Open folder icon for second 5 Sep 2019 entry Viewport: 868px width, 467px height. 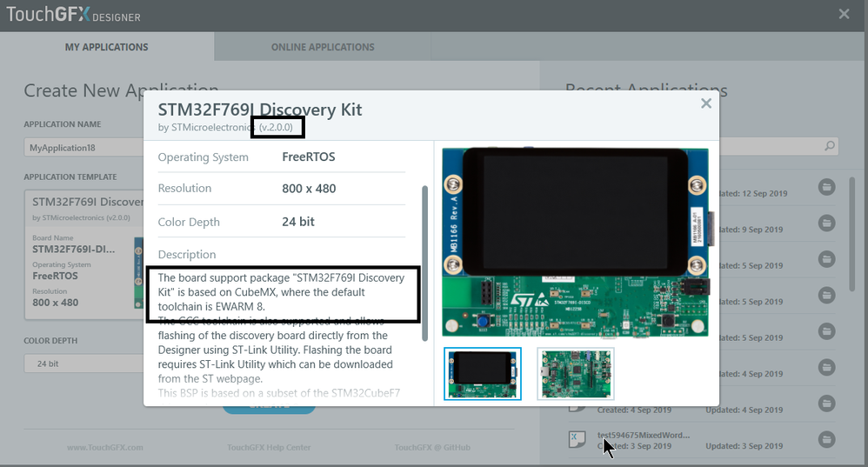point(826,295)
